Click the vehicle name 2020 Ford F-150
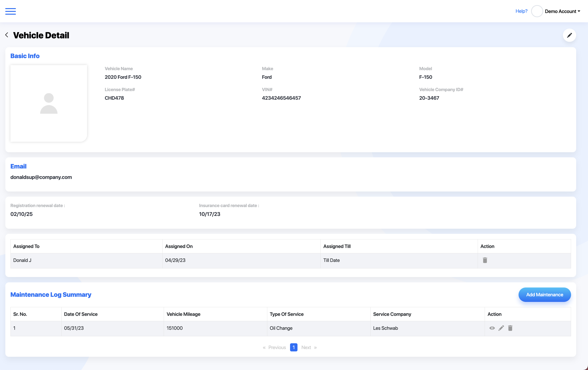Image resolution: width=588 pixels, height=370 pixels. 123,77
